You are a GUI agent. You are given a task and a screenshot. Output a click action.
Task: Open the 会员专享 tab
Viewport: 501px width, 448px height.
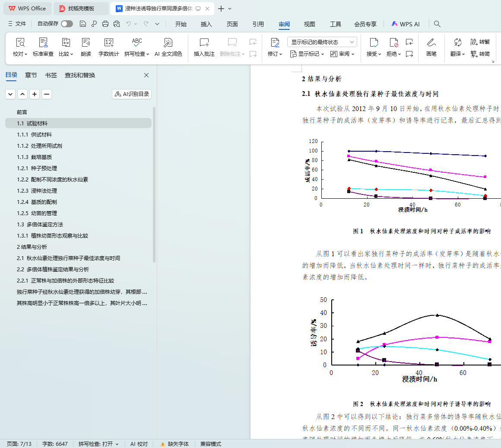click(365, 24)
